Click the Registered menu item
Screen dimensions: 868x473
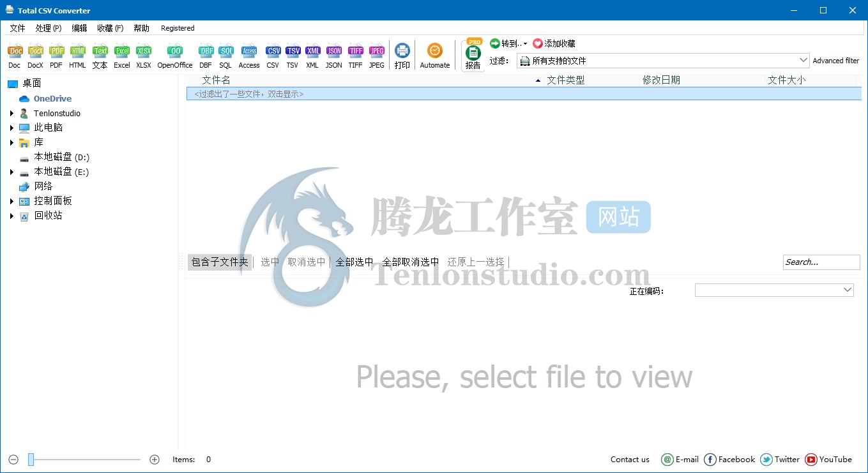178,28
